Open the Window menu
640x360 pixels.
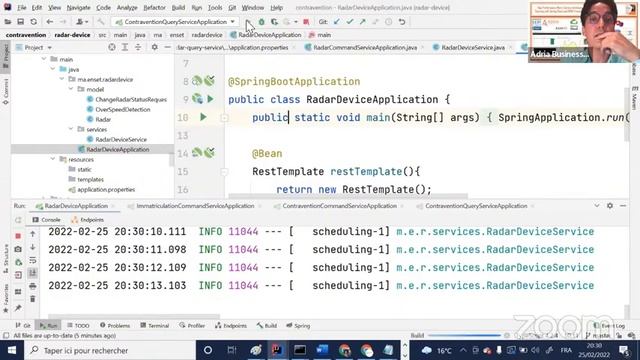[253, 7]
